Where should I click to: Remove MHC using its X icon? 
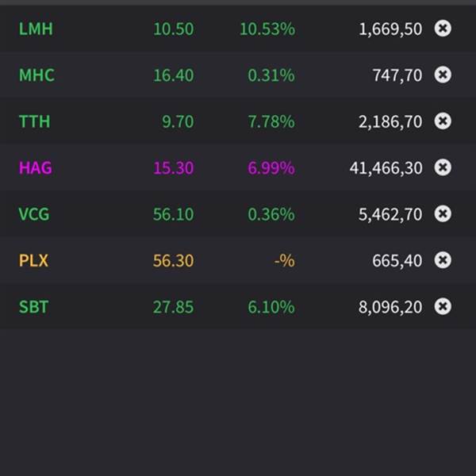443,75
